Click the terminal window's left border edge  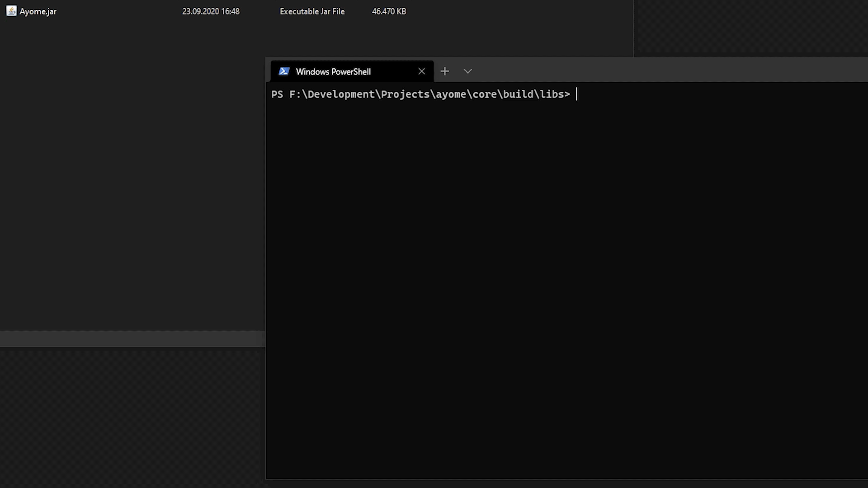pyautogui.click(x=266, y=271)
